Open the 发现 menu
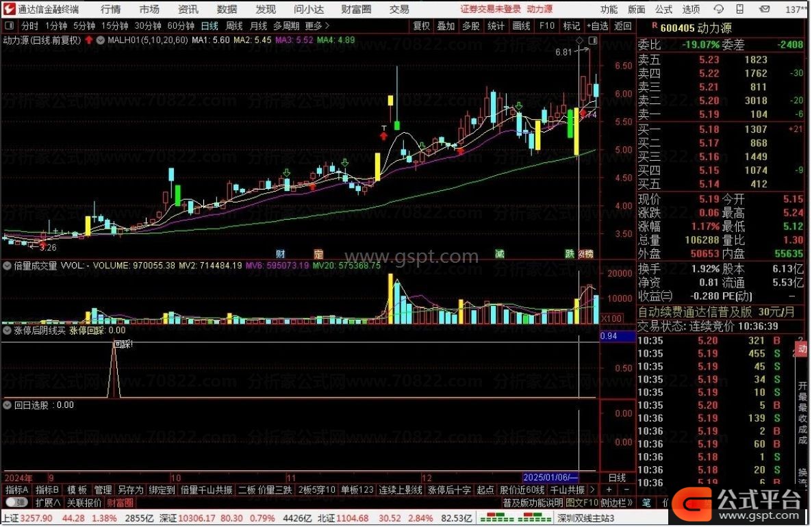The image size is (812, 527). tap(266, 10)
